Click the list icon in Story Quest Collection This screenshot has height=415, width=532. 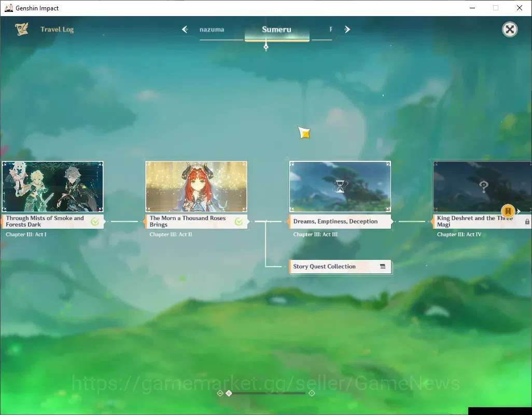pyautogui.click(x=383, y=266)
